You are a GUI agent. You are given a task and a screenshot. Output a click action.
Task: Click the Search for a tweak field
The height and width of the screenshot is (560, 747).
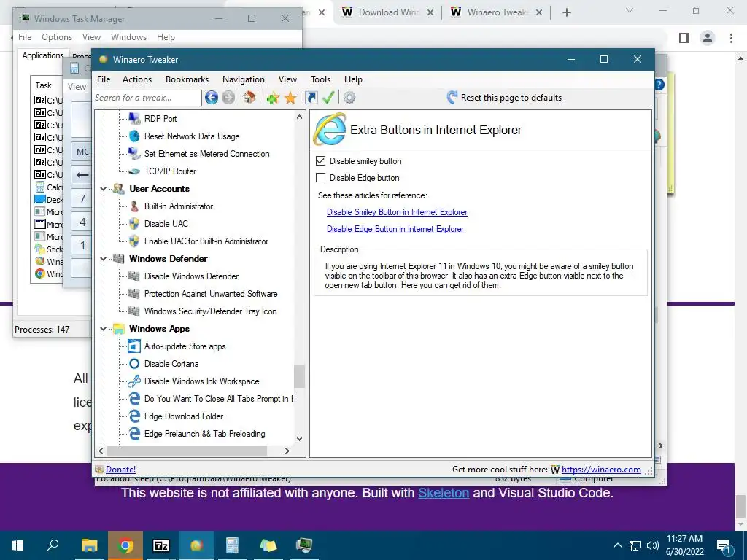[147, 98]
